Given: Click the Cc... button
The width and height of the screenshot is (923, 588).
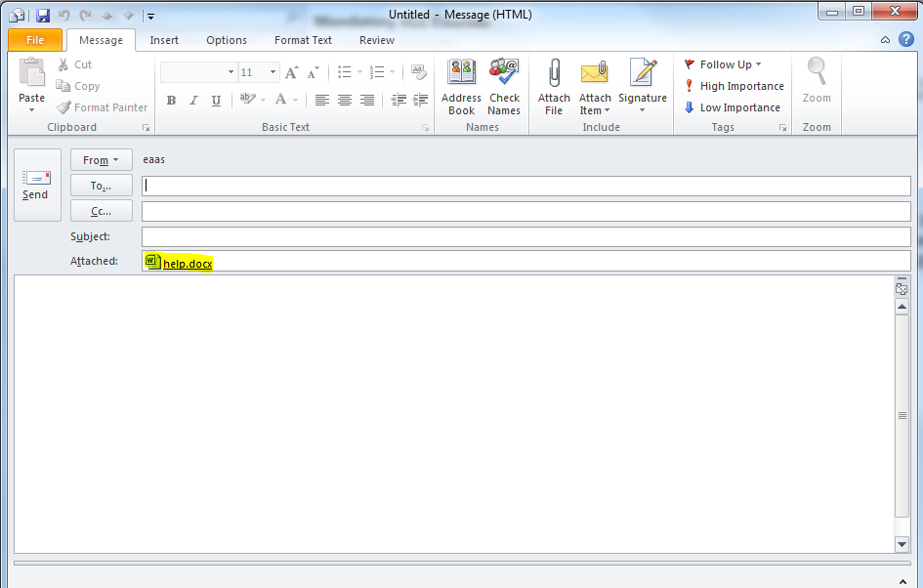Looking at the screenshot, I should pos(102,211).
